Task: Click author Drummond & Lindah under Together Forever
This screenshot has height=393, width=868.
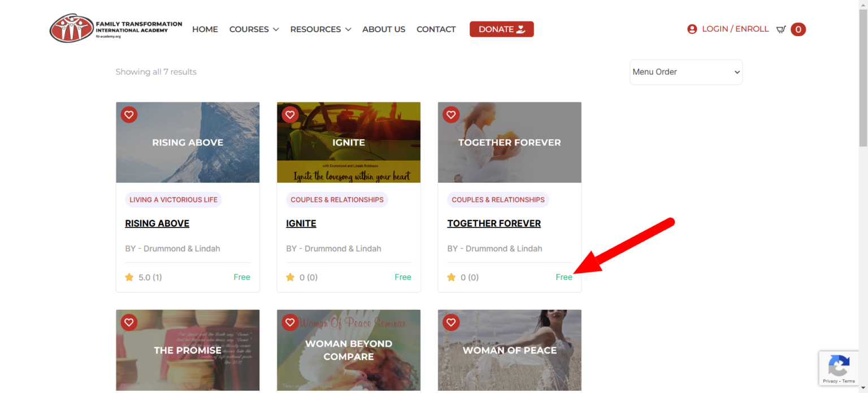Action: tap(504, 248)
